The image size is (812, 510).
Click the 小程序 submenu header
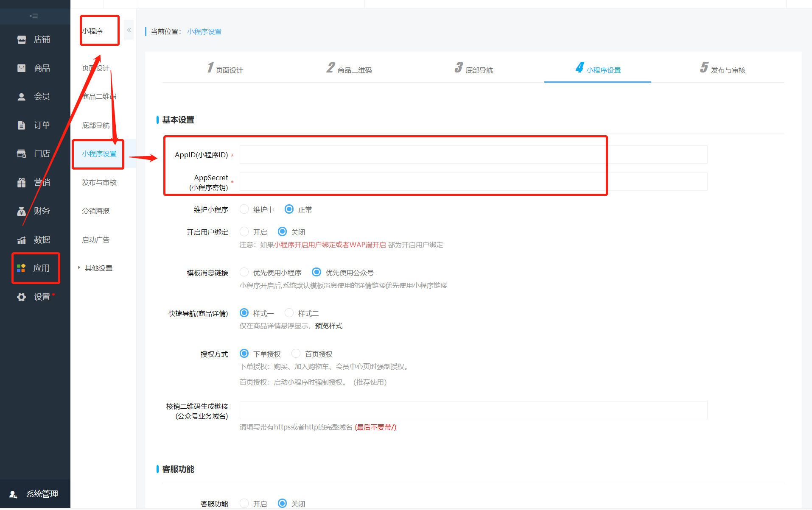92,31
